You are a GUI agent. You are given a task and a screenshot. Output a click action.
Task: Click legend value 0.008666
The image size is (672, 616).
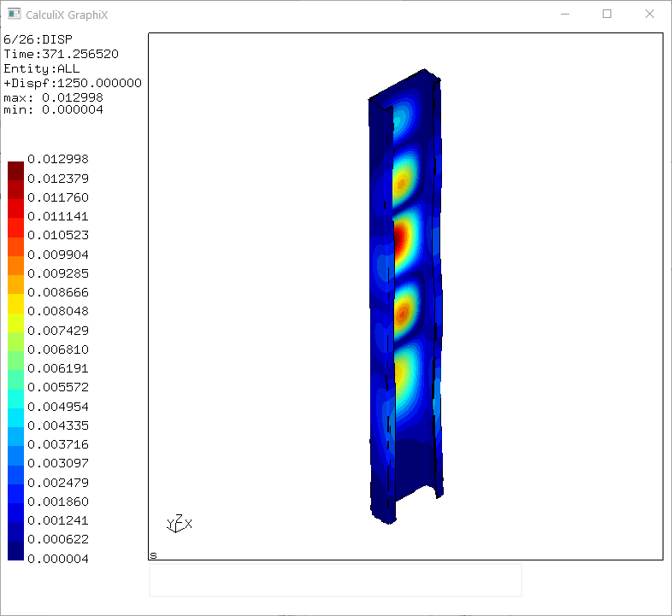[58, 292]
